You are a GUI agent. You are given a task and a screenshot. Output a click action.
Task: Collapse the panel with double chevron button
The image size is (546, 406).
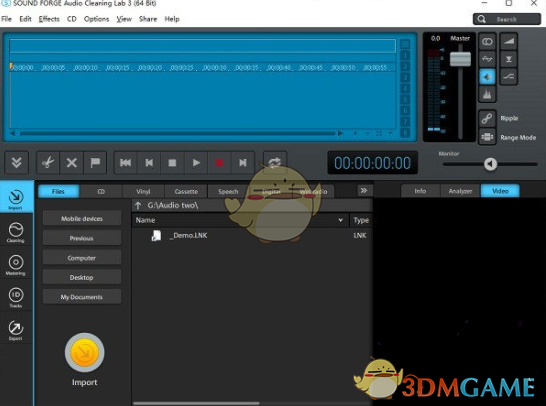pyautogui.click(x=16, y=163)
